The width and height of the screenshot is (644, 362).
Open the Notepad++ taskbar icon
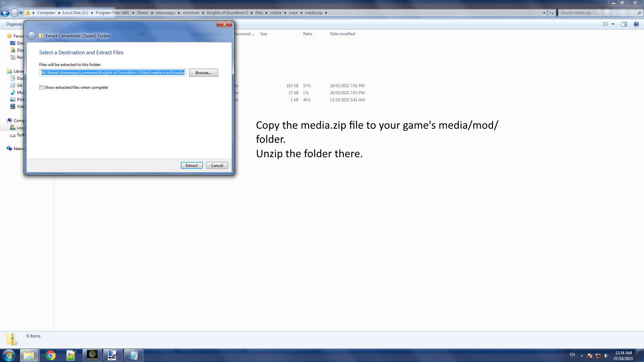coord(71,355)
